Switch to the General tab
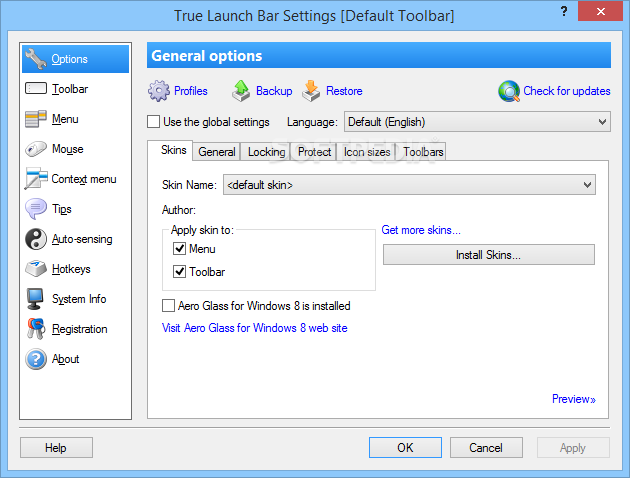630x478 pixels. (x=217, y=152)
